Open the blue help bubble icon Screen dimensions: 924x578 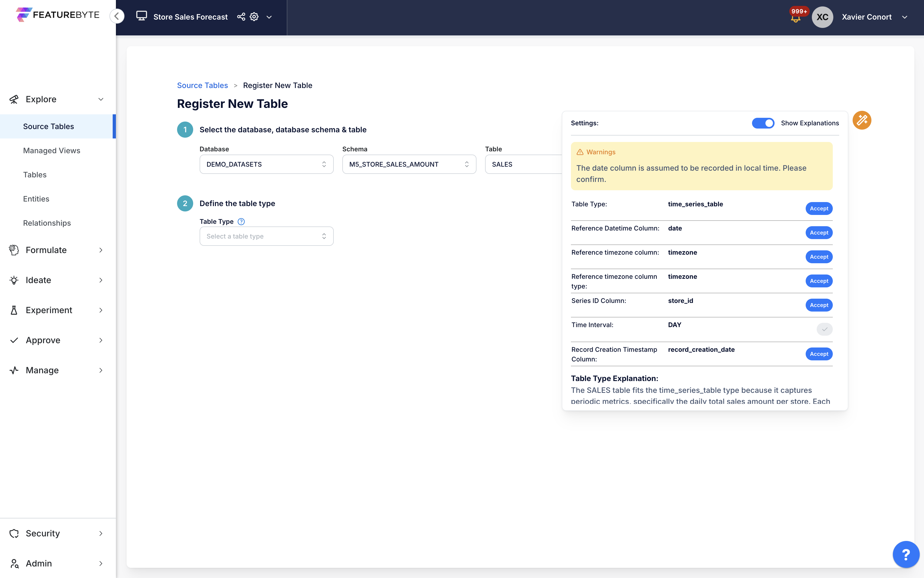[x=906, y=554]
